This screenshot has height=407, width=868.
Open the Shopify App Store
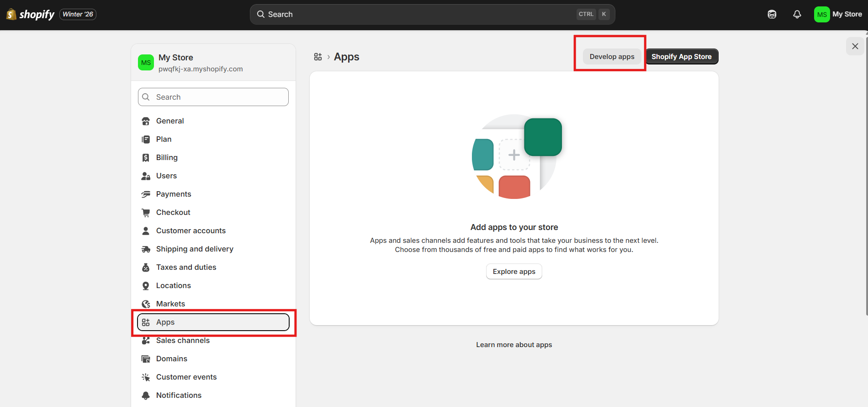tap(682, 57)
